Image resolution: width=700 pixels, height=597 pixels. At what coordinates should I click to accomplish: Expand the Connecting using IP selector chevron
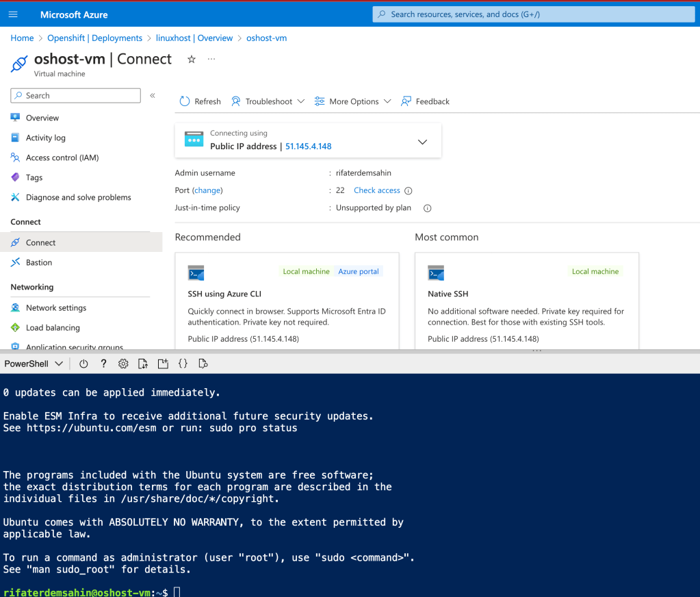click(422, 142)
